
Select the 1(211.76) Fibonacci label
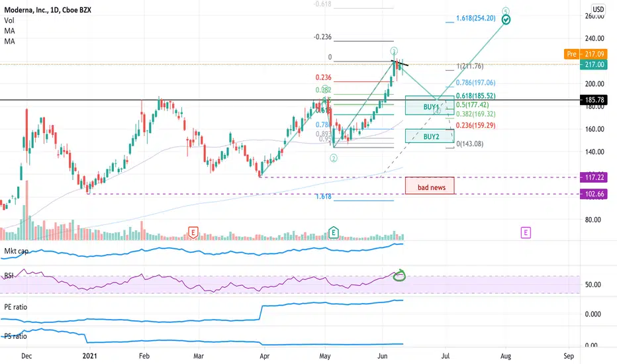[470, 66]
